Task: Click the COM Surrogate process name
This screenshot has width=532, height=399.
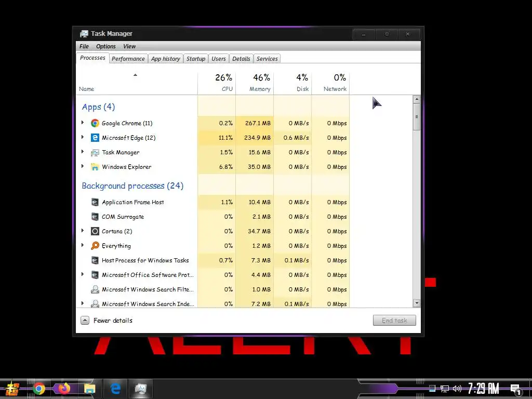Action: click(x=123, y=217)
